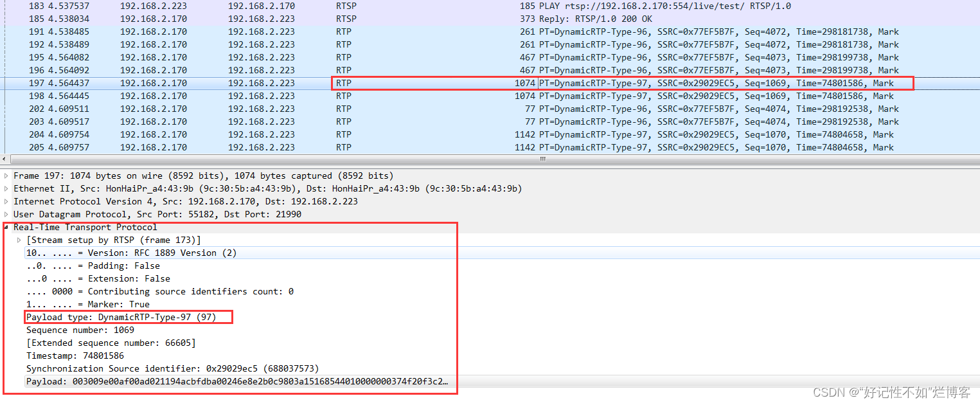
Task: Select packet number 191 row
Action: [490, 32]
